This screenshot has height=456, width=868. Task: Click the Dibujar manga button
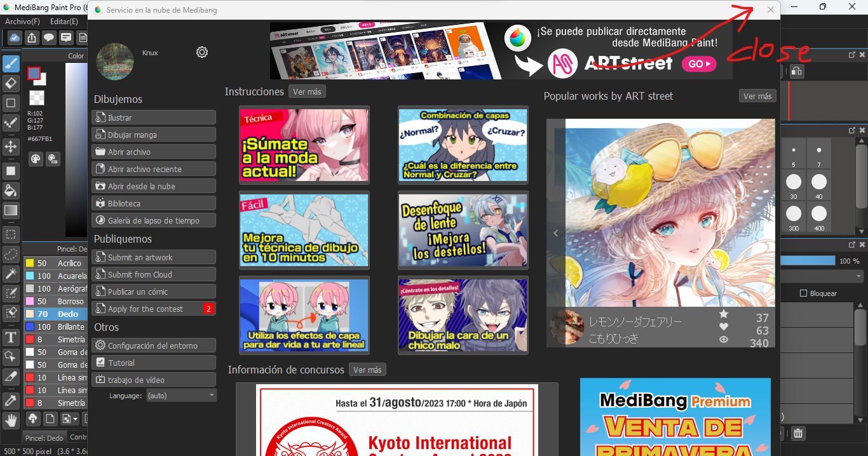[154, 135]
